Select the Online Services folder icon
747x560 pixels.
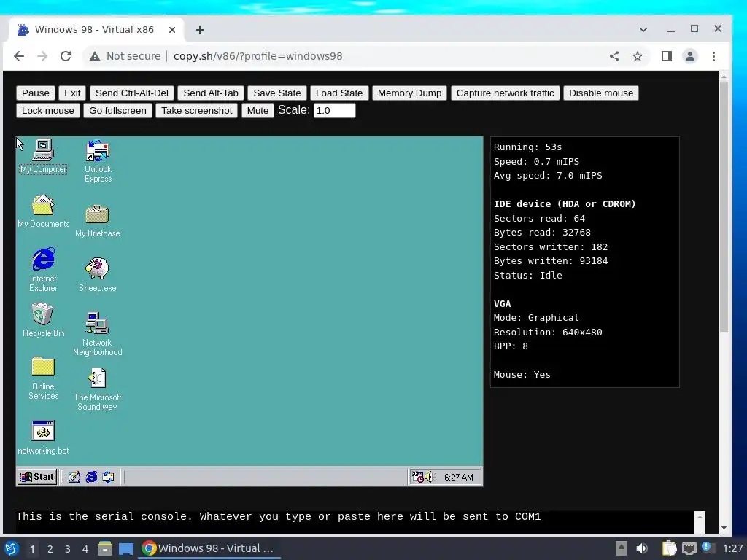[x=43, y=378]
